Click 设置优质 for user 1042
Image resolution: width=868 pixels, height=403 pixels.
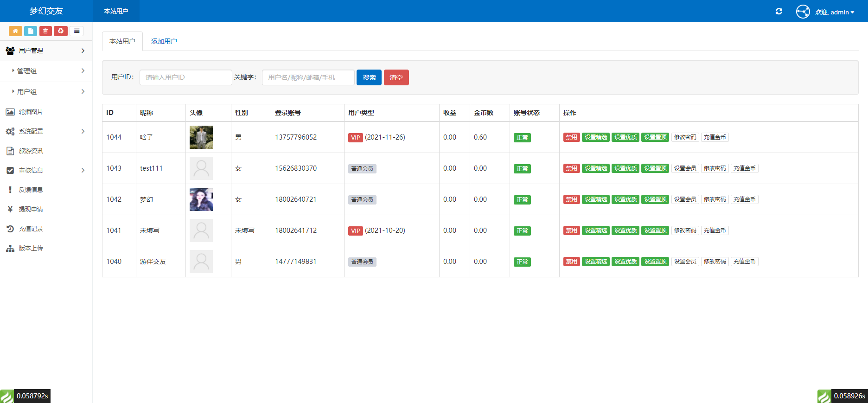click(625, 199)
